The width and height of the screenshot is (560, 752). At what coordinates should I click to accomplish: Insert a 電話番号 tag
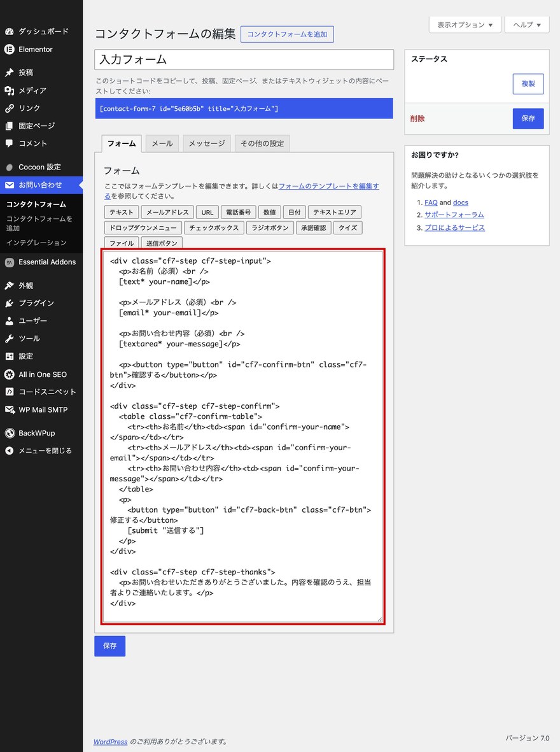pos(238,213)
